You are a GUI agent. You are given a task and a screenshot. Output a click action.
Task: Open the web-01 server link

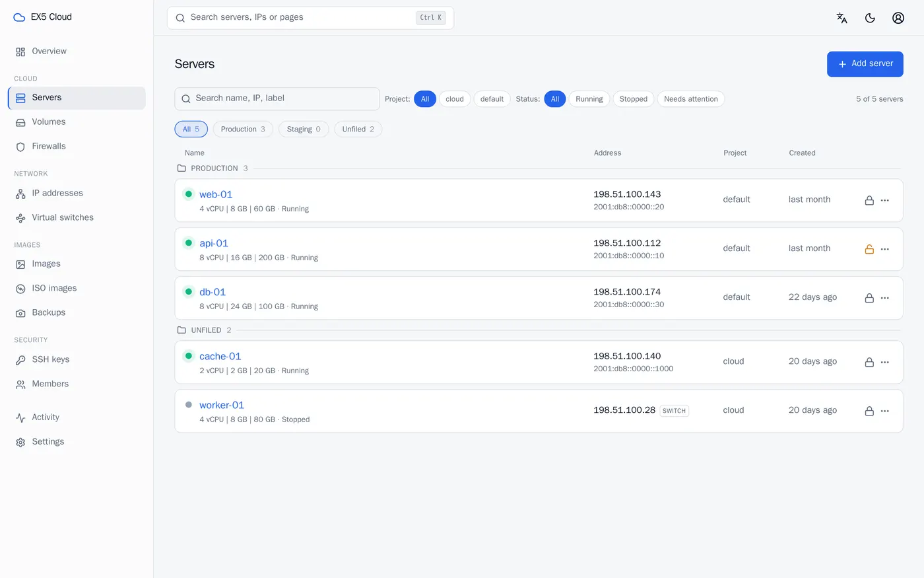point(216,194)
